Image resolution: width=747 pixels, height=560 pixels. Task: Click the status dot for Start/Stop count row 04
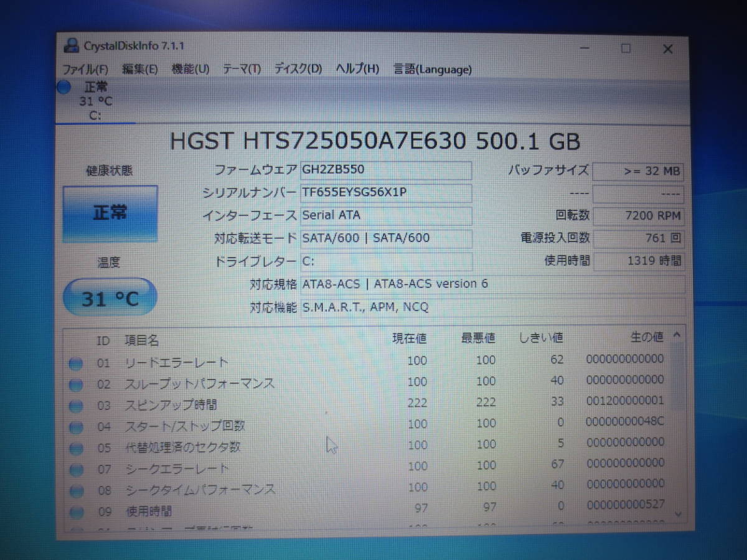tap(76, 427)
